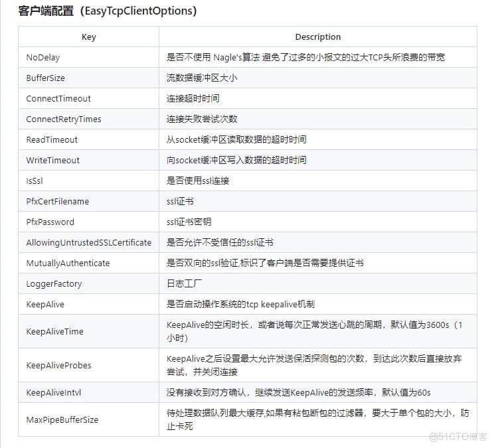The image size is (494, 448).
Task: Select the ReadTimeout key cell
Action: (88, 139)
